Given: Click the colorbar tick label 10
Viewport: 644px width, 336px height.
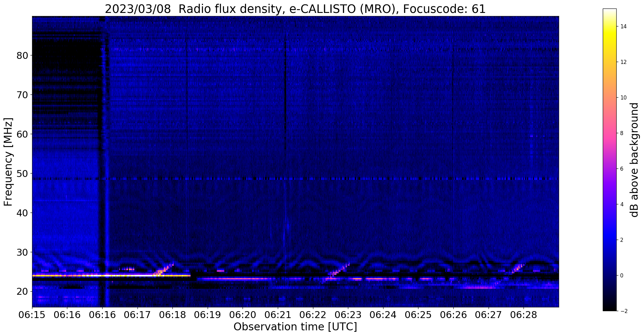Looking at the screenshot, I should pyautogui.click(x=623, y=98).
